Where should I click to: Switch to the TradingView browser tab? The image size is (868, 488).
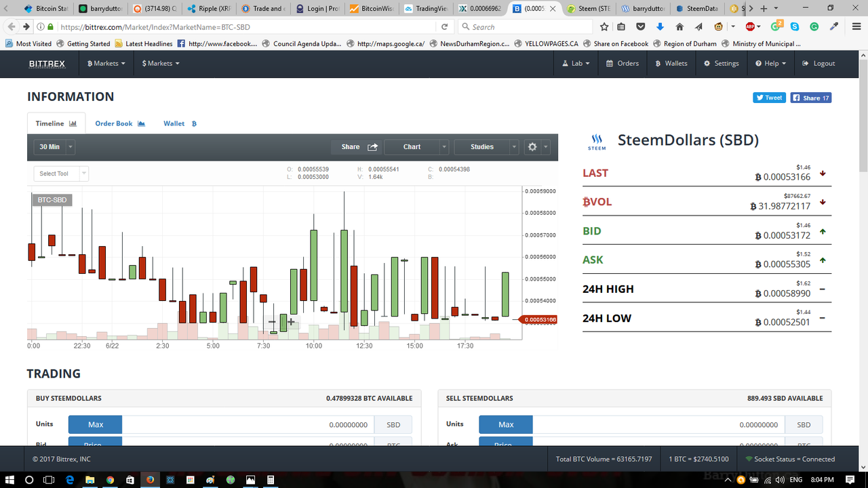coord(425,9)
